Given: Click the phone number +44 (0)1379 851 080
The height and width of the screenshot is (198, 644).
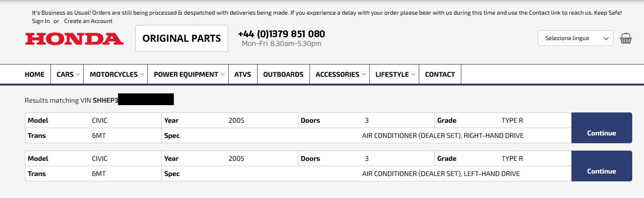Looking at the screenshot, I should pyautogui.click(x=281, y=34).
